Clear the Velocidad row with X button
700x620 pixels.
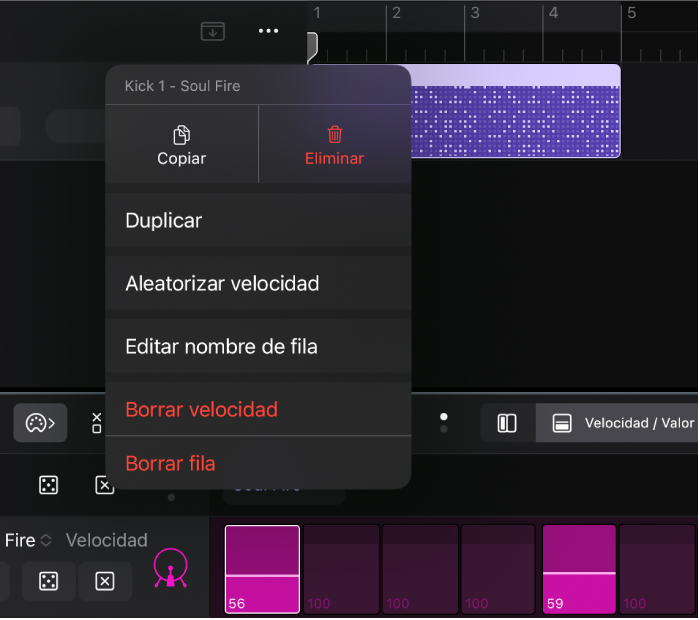click(105, 583)
